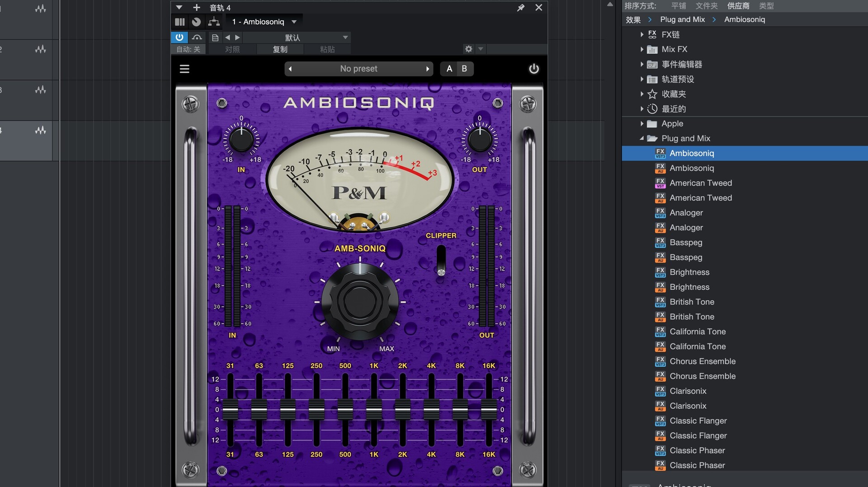This screenshot has height=487, width=868.
Task: Click the star icon beside 收藏夹
Action: point(652,94)
